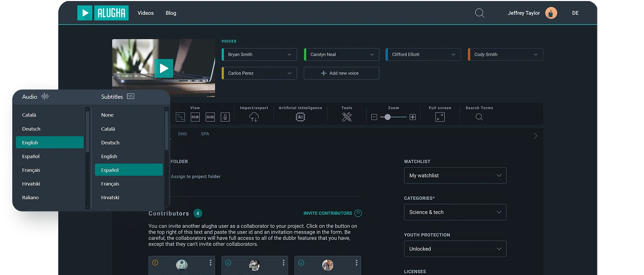This screenshot has width=644, height=275.
Task: Open the Artificial Intelligence chip icon
Action: pos(301,117)
